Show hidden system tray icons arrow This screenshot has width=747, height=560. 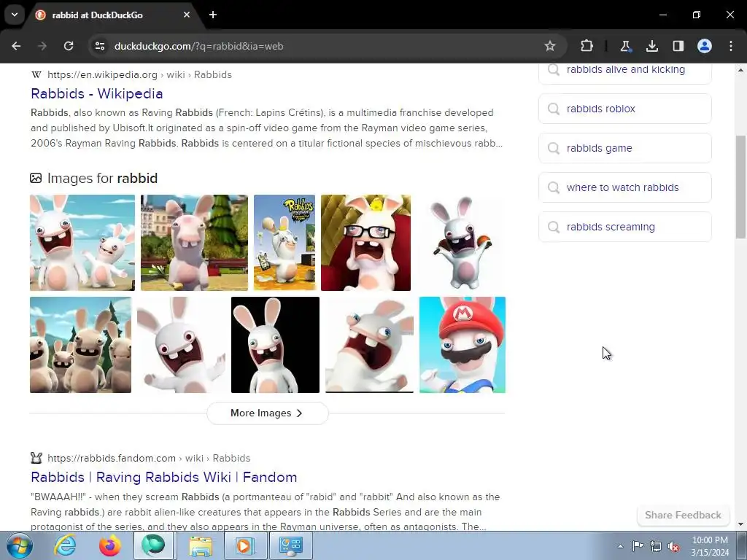620,546
